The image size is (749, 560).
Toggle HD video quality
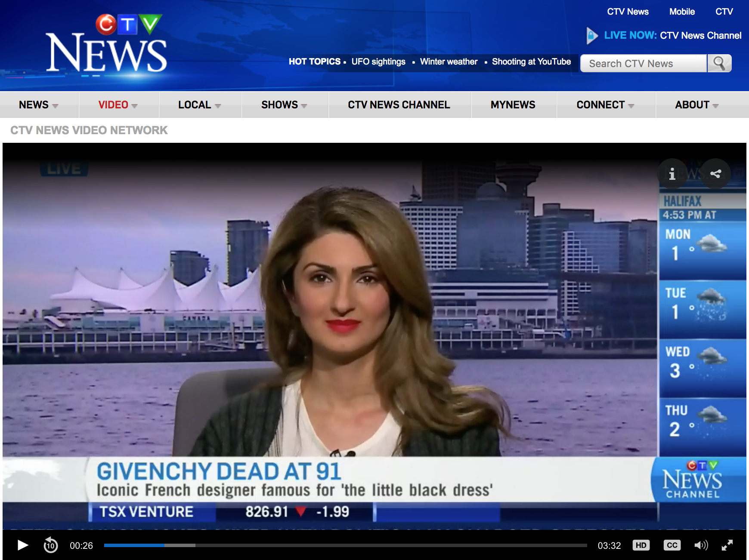[641, 545]
